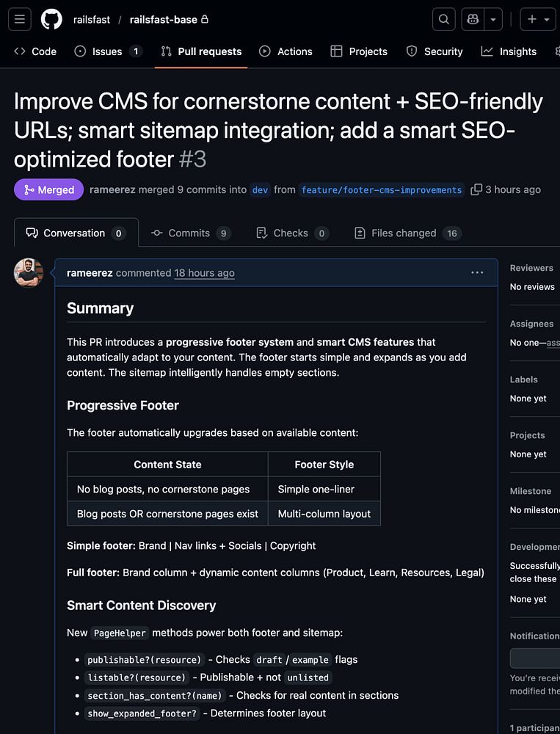560x734 pixels.
Task: Click the feature/footer-cms-improvements branch link
Action: (x=382, y=189)
